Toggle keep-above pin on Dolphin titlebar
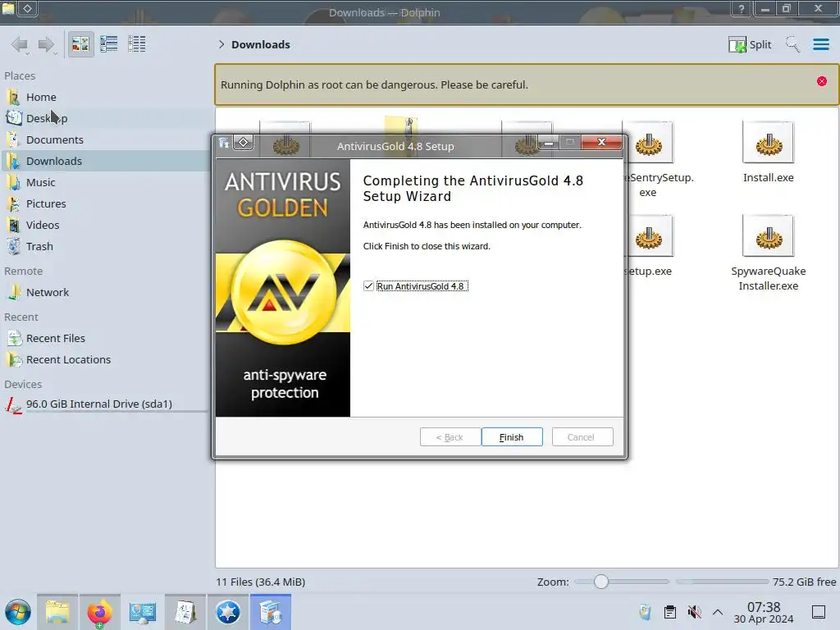This screenshot has height=630, width=840. click(x=28, y=8)
